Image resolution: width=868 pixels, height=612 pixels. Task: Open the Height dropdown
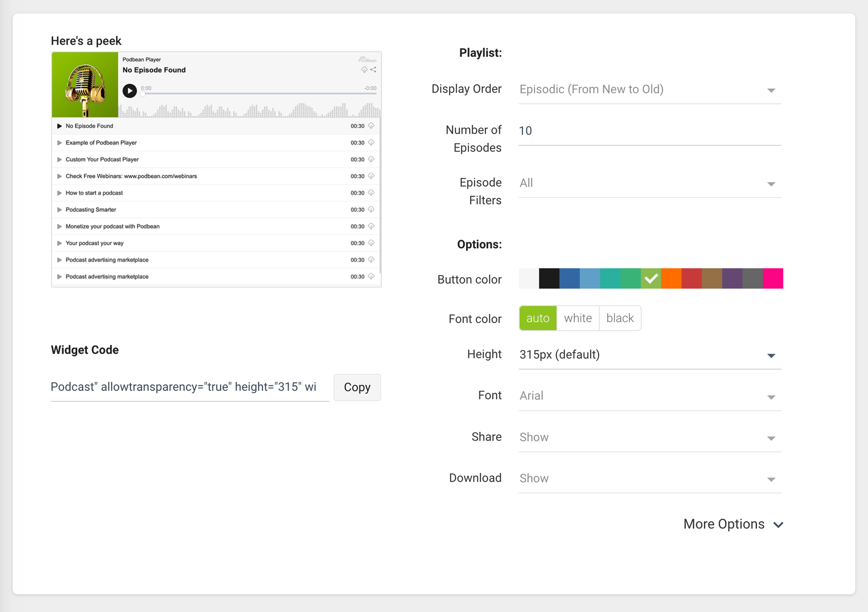coord(771,355)
